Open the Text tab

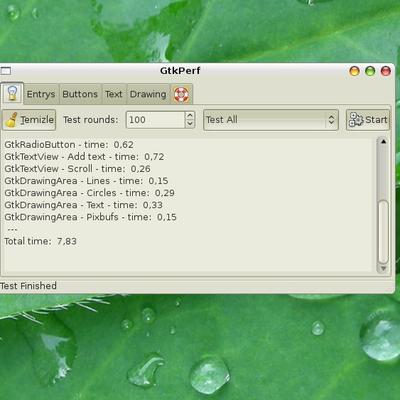point(114,94)
